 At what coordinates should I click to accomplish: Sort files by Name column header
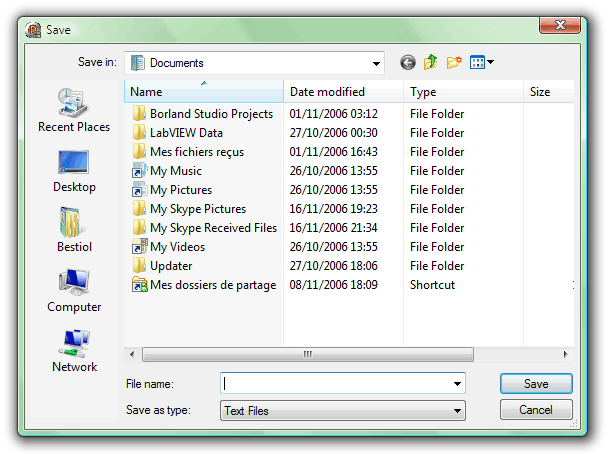204,92
